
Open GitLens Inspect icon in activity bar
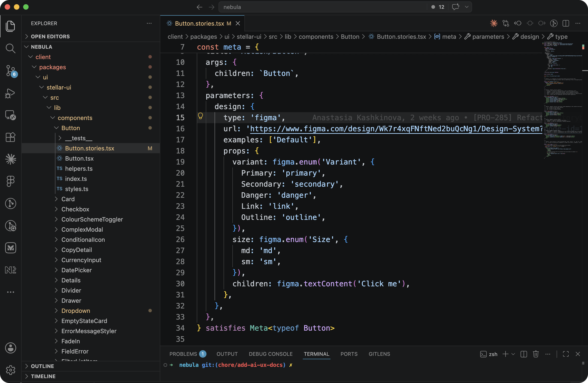pos(10,226)
